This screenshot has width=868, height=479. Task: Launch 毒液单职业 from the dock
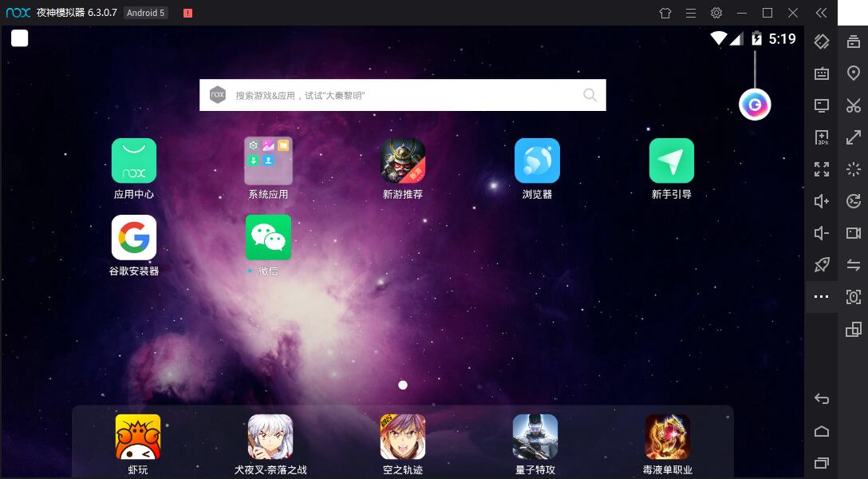pyautogui.click(x=668, y=437)
